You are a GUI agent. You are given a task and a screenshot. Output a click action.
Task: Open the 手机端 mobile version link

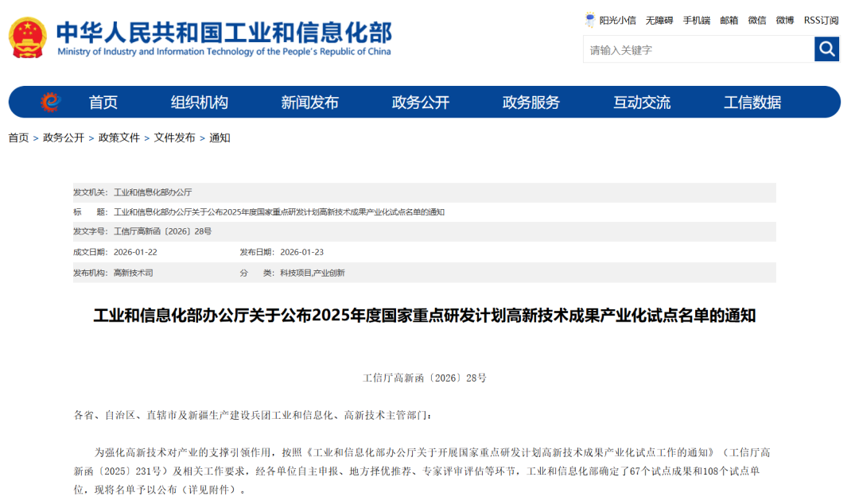tap(696, 20)
